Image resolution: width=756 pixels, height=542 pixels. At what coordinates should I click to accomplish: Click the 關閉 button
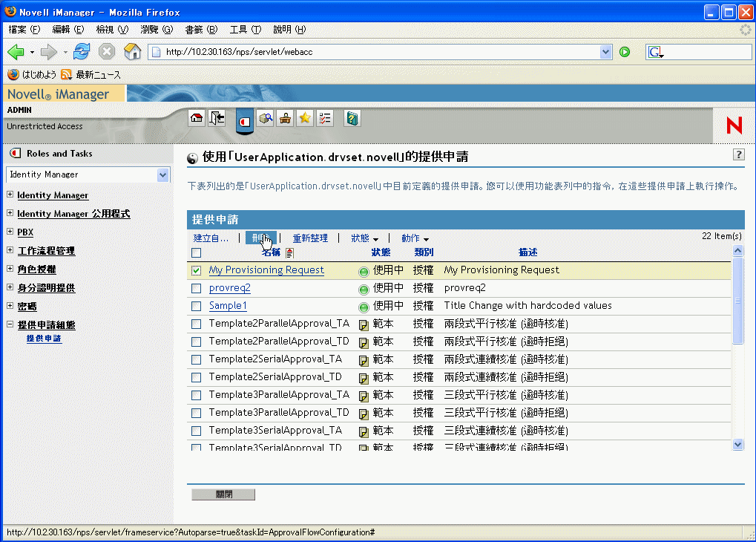(x=223, y=494)
